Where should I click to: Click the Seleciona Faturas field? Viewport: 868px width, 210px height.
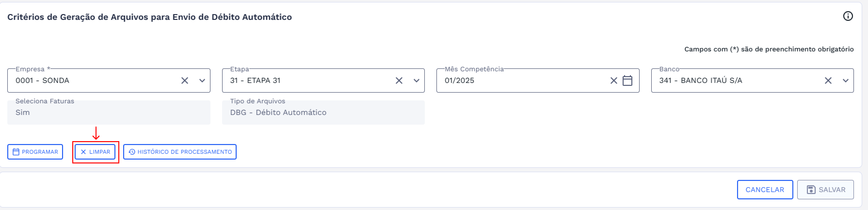pos(109,113)
